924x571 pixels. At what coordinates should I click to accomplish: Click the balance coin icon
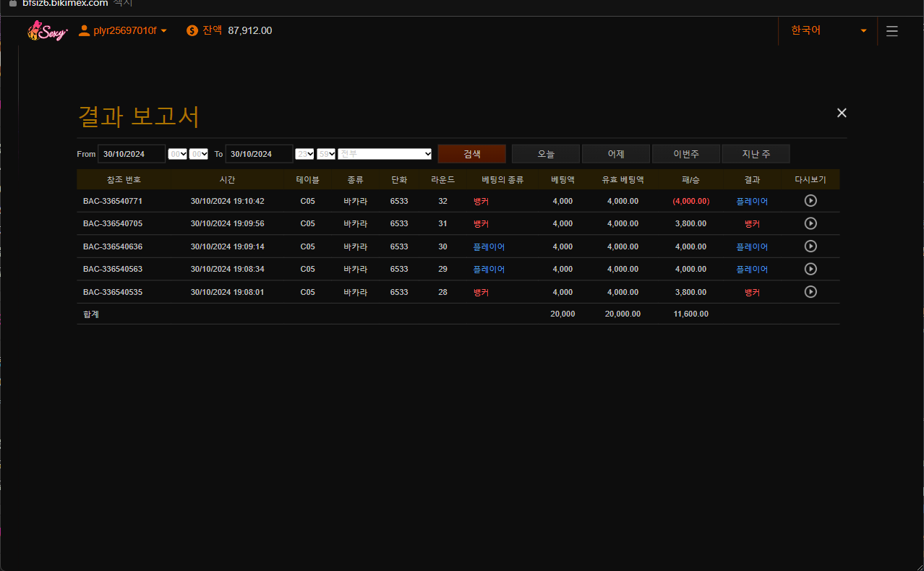point(192,30)
